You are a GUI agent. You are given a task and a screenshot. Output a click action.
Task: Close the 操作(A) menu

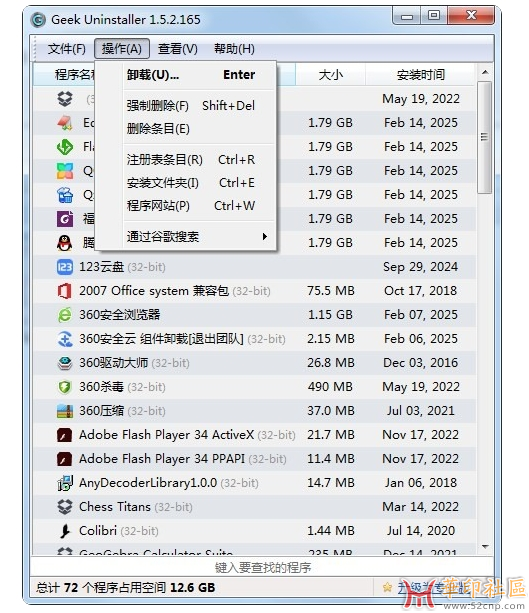coord(122,49)
